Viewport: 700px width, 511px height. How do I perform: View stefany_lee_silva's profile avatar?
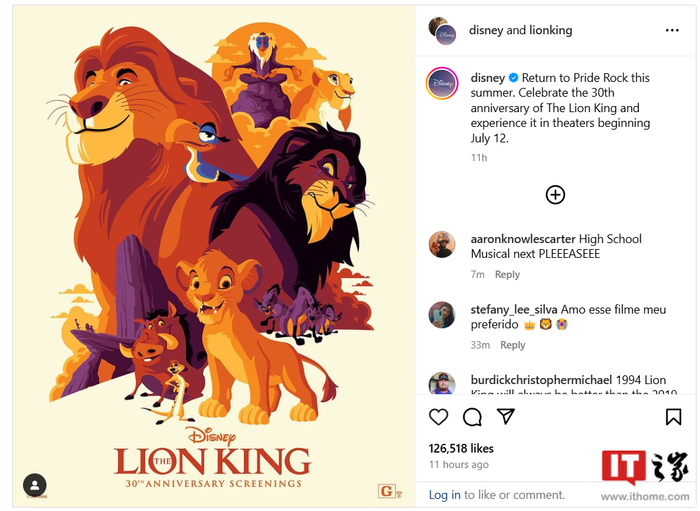[x=442, y=315]
